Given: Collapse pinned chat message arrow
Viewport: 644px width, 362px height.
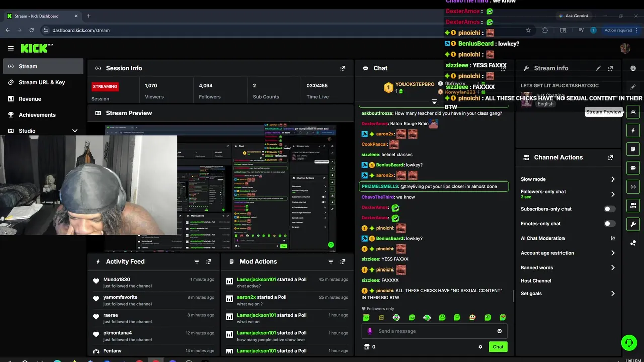Looking at the screenshot, I should pos(434,102).
